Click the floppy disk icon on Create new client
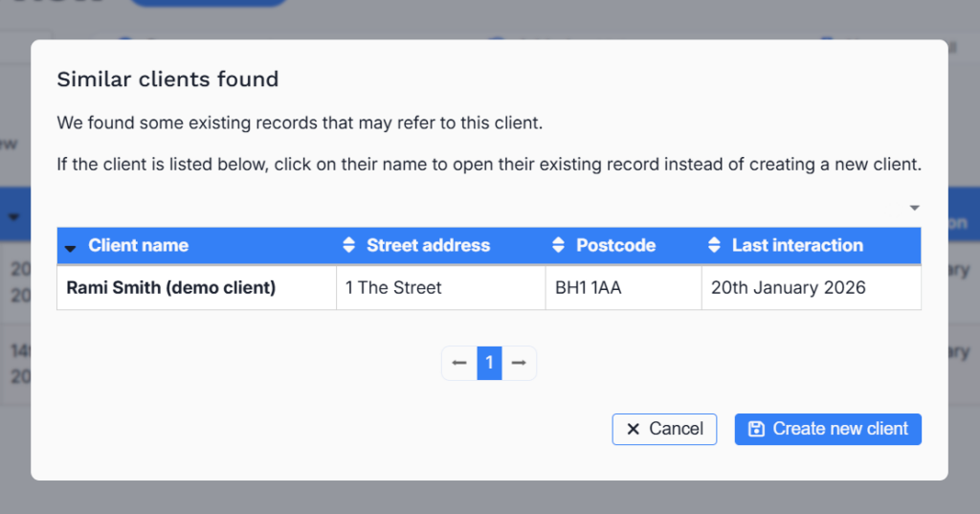Viewport: 980px width, 514px height. 756,429
